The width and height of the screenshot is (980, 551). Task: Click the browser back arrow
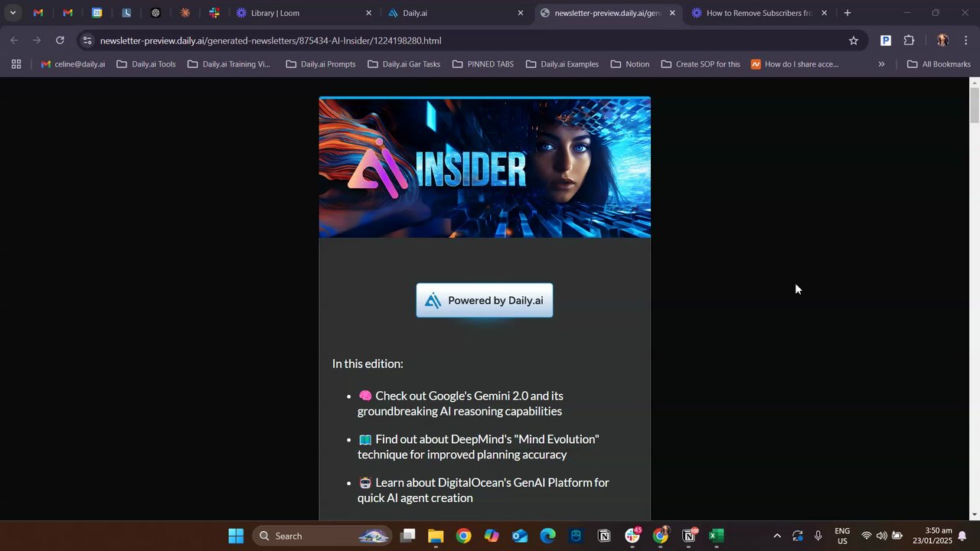[15, 41]
